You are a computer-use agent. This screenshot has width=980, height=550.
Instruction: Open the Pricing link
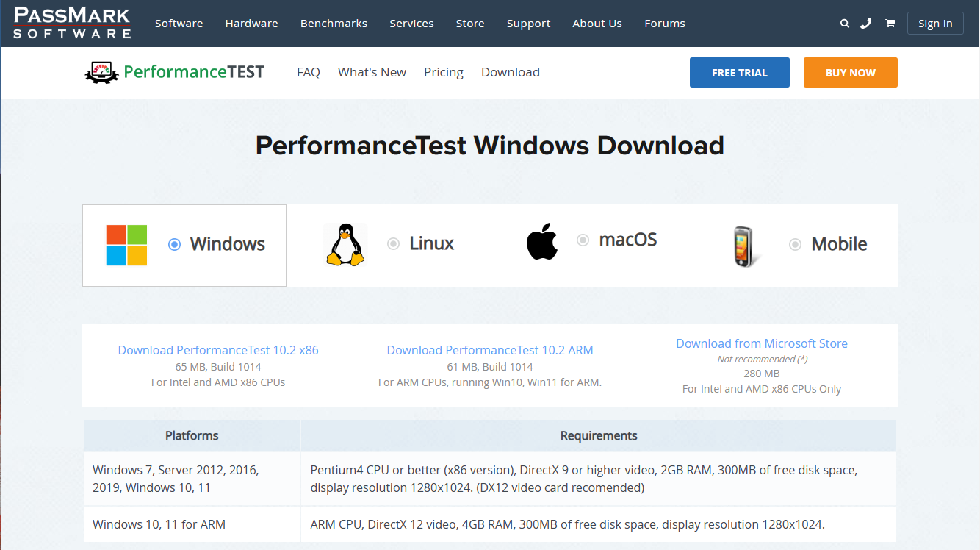click(x=444, y=72)
